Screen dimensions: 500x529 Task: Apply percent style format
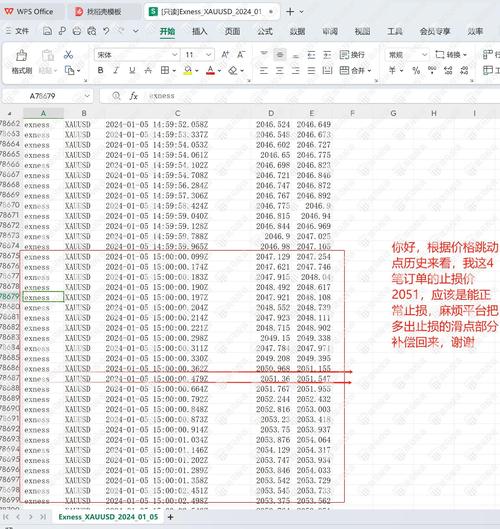tap(416, 71)
